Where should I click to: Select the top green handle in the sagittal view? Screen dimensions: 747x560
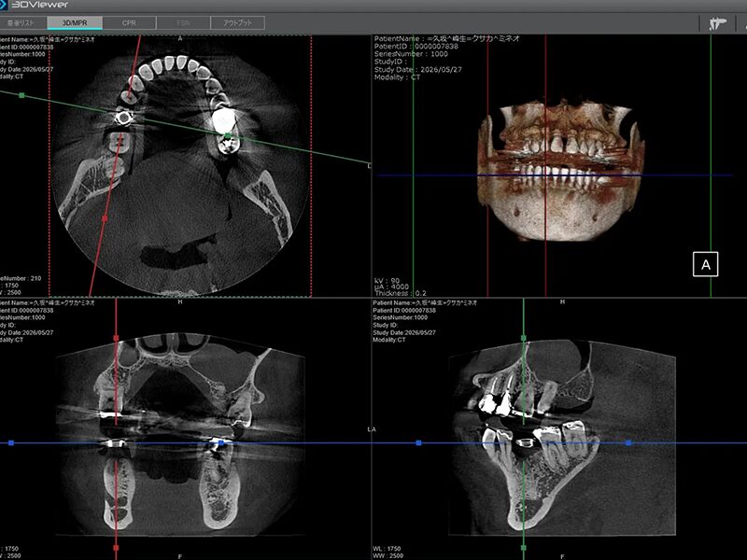(524, 338)
